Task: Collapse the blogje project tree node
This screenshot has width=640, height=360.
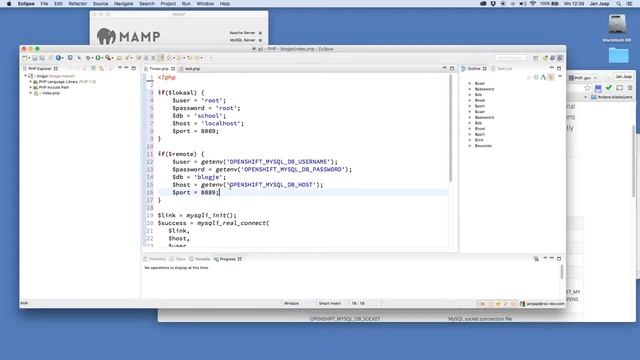Action: pyautogui.click(x=25, y=76)
